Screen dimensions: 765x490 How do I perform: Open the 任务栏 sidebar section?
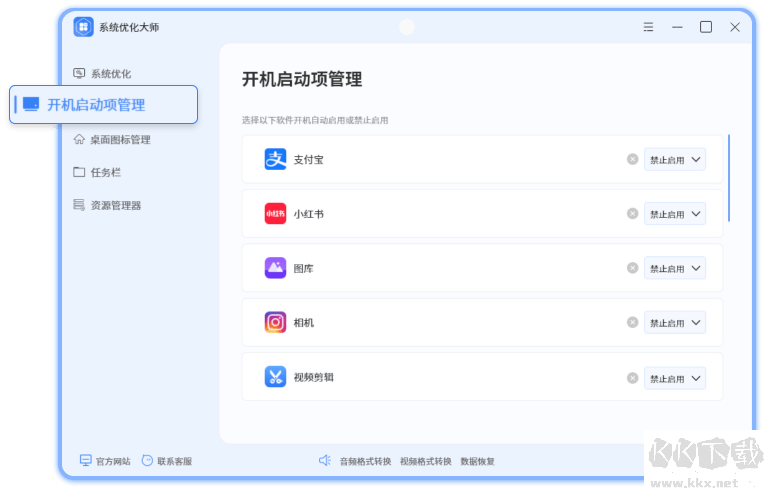[x=97, y=172]
